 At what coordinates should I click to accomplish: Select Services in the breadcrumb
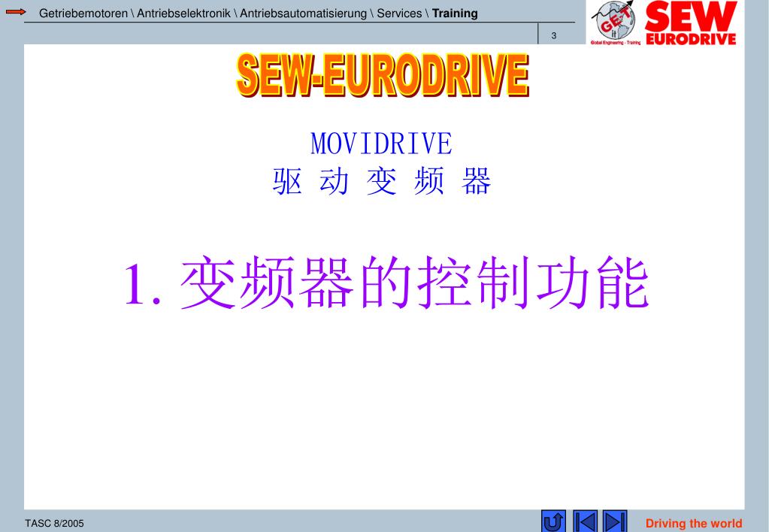point(399,14)
